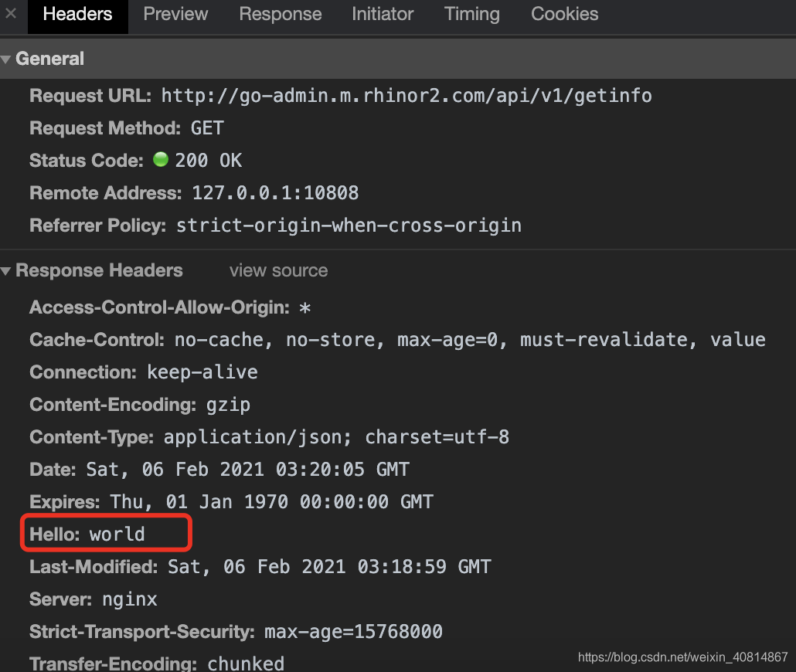The height and width of the screenshot is (672, 796).
Task: Click the view source link
Action: pyautogui.click(x=278, y=270)
